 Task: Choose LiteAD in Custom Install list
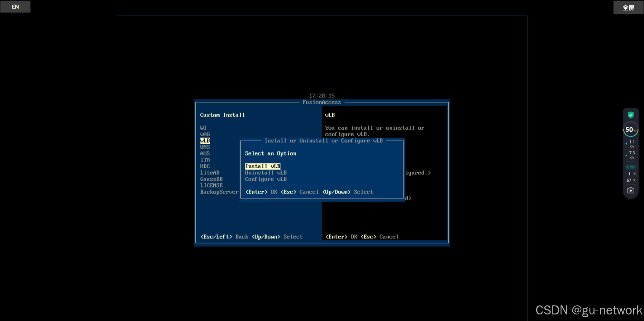pyautogui.click(x=210, y=173)
